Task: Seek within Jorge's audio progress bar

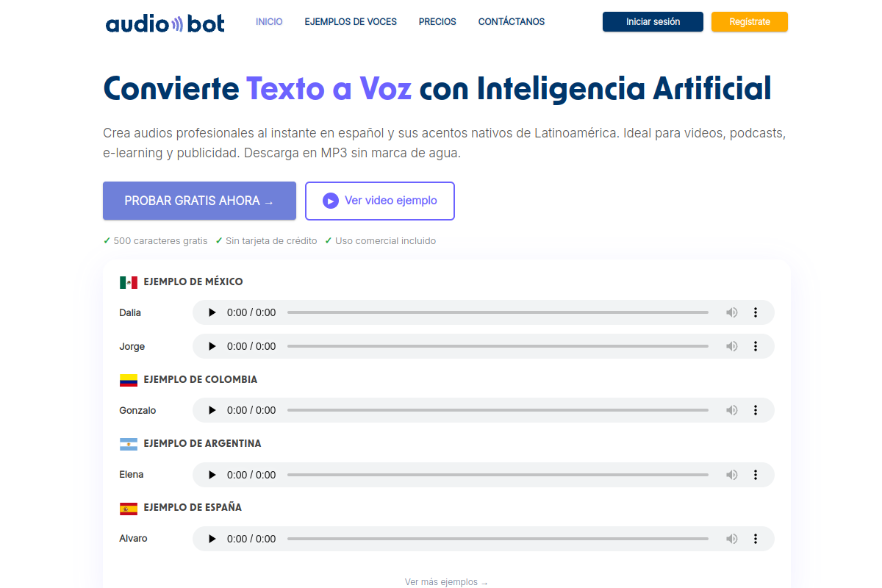Action: (x=498, y=346)
